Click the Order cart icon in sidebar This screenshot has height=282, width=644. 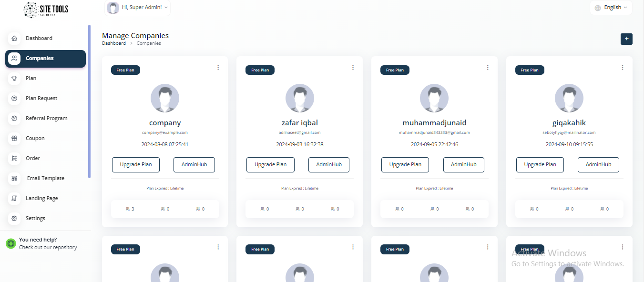pyautogui.click(x=14, y=158)
